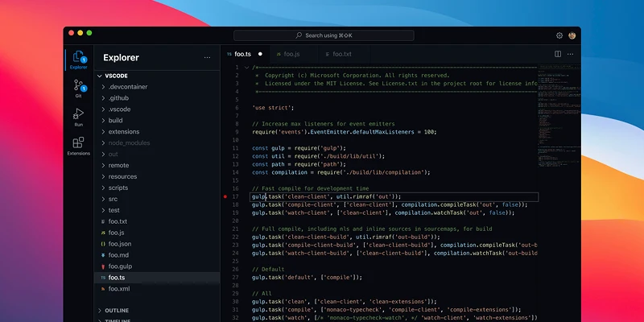Switch to the foo.txt tab
Viewport: 644px width, 322px height.
tap(343, 54)
